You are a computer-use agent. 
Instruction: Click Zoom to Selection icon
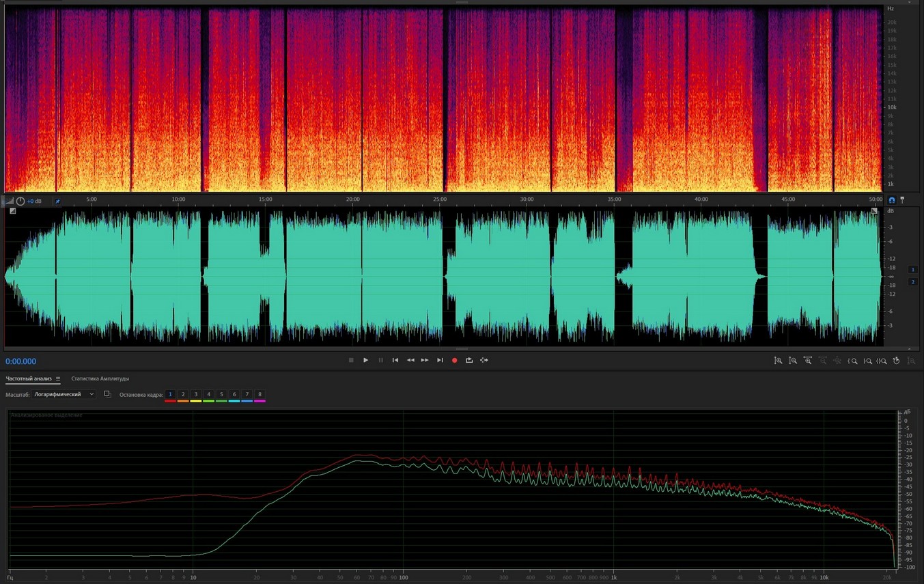tap(882, 361)
